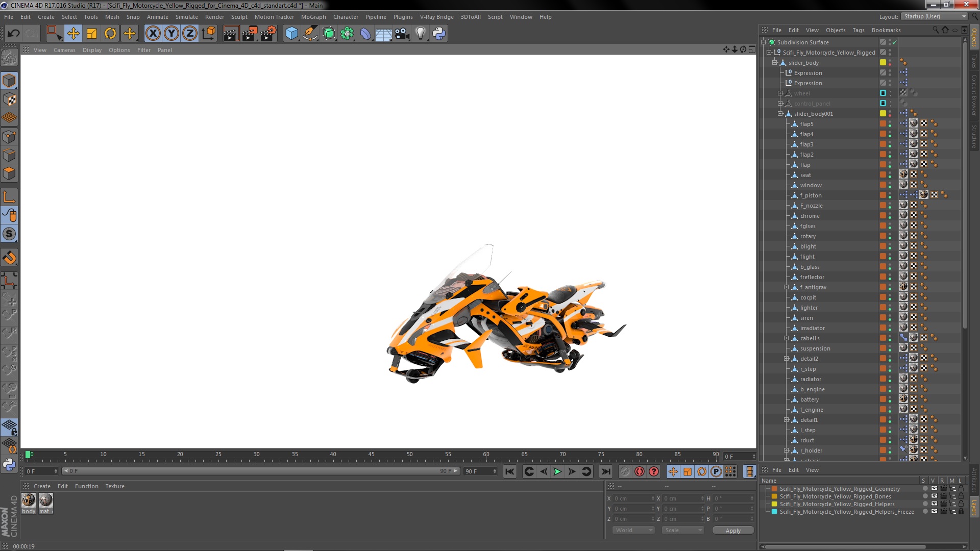Expand the f_antigrav object tree

click(x=787, y=287)
